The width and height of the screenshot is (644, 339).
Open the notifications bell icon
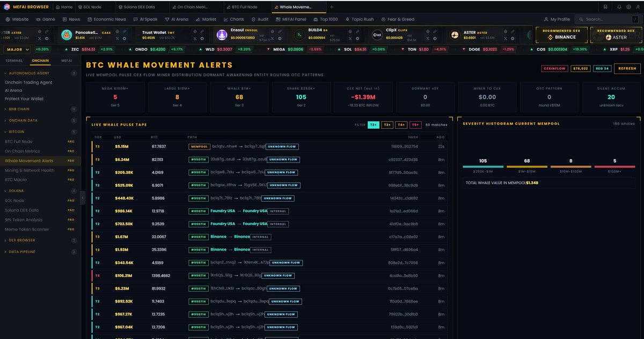[x=619, y=7]
